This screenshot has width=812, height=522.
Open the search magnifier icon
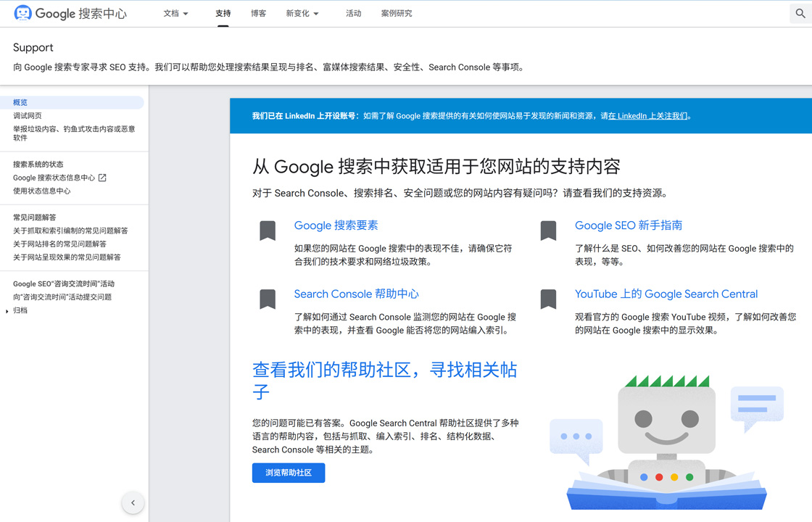pyautogui.click(x=800, y=14)
